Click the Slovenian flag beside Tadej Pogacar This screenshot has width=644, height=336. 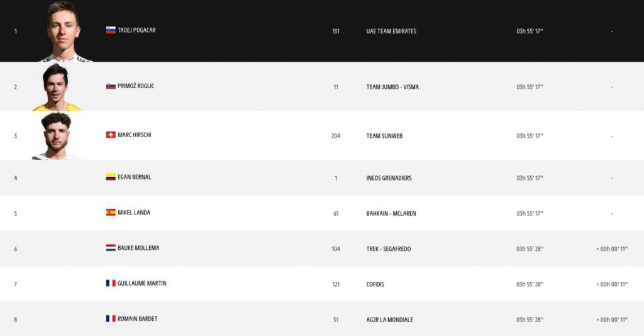(111, 30)
